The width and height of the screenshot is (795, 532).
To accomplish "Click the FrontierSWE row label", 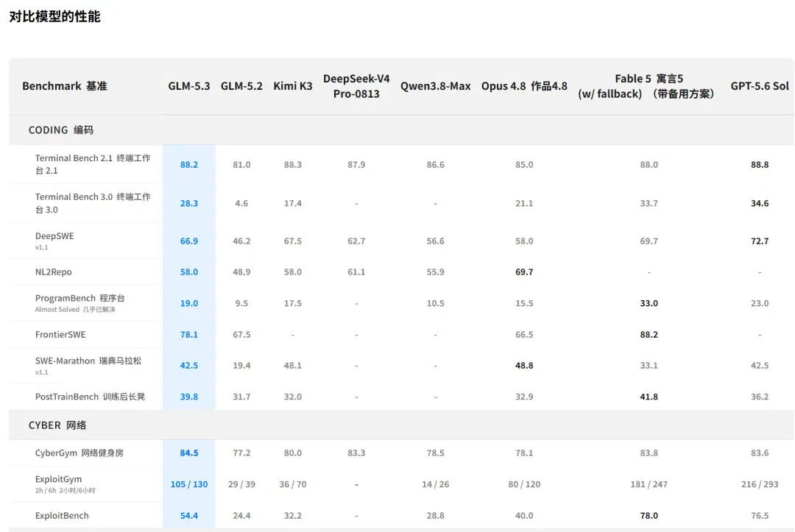I will [60, 334].
